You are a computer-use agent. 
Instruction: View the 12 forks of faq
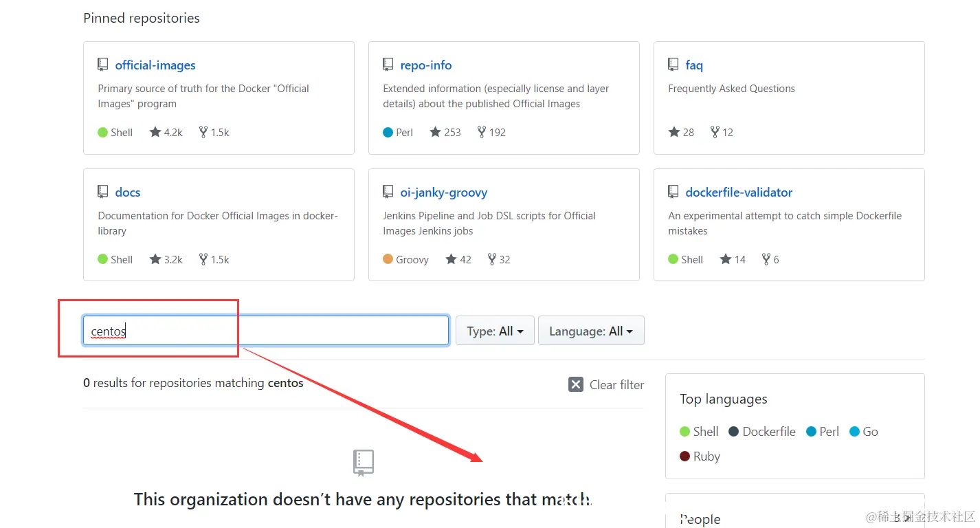[x=722, y=132]
